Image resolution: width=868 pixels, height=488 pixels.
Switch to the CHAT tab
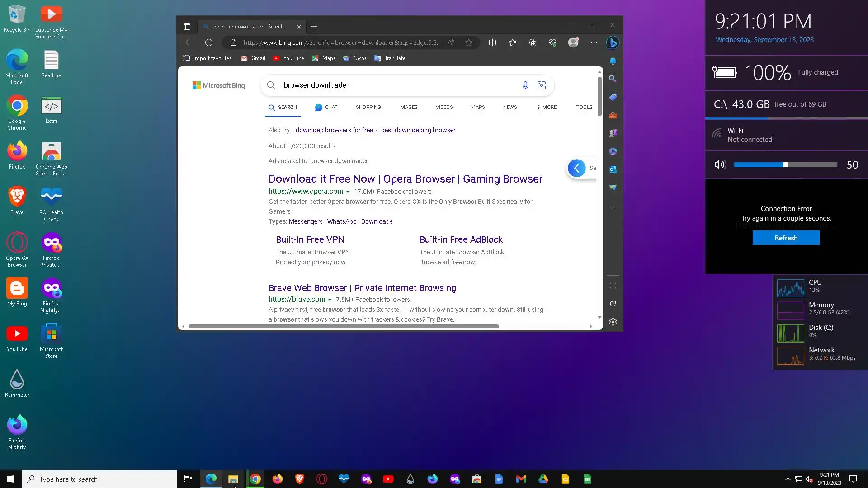tap(326, 107)
